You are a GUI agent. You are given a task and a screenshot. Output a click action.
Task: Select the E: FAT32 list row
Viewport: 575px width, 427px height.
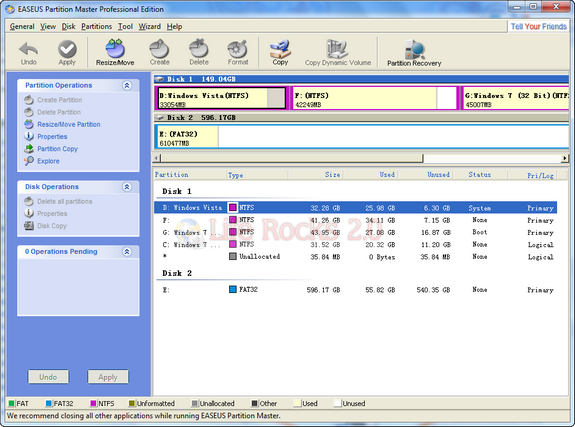[355, 290]
